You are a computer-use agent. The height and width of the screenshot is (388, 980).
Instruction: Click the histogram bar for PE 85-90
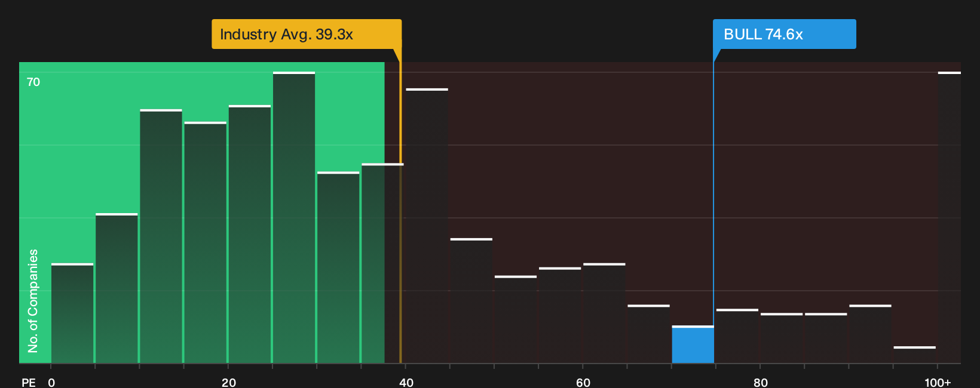826,338
